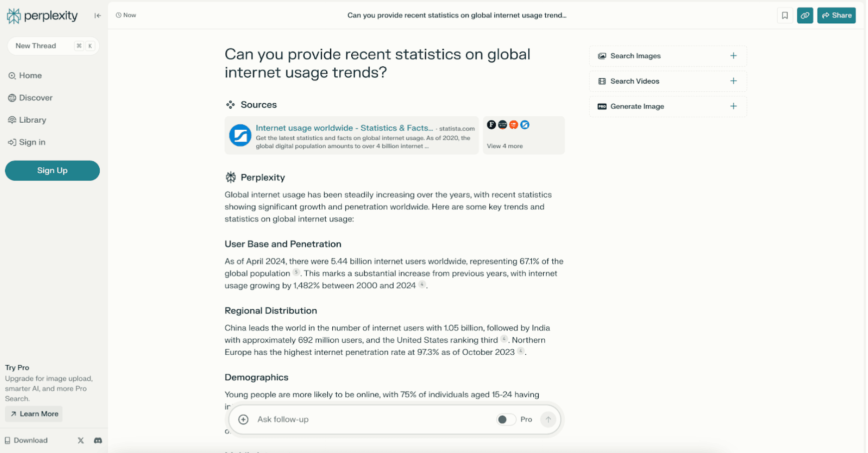Image resolution: width=868 pixels, height=453 pixels.
Task: Click the 'Regional Distribution' heading
Action: click(x=271, y=311)
